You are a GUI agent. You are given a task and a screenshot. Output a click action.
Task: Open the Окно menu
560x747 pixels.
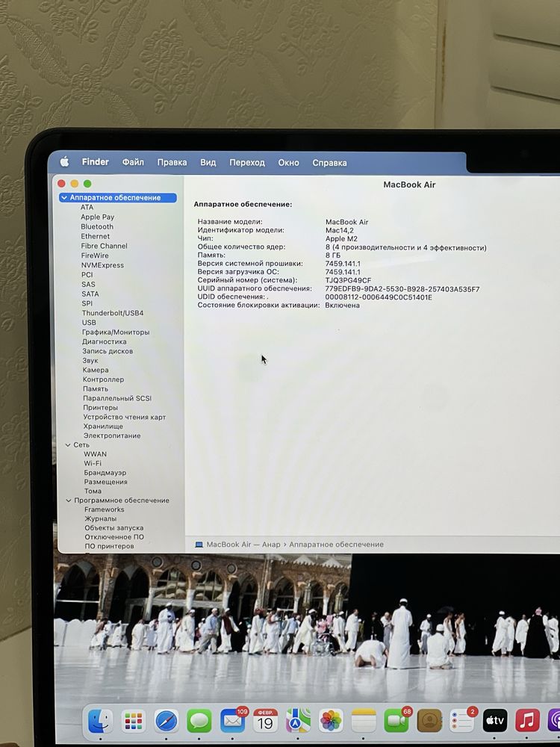288,162
